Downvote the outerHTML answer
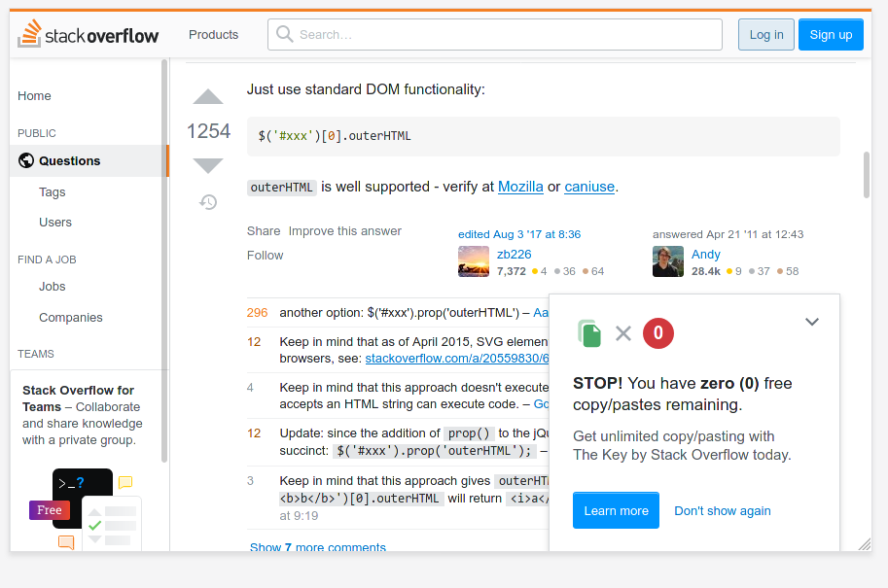The width and height of the screenshot is (888, 588). 208,165
